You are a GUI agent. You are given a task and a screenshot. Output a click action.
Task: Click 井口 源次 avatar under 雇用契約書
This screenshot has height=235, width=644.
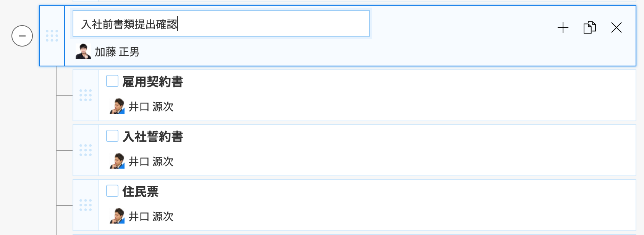(x=117, y=106)
